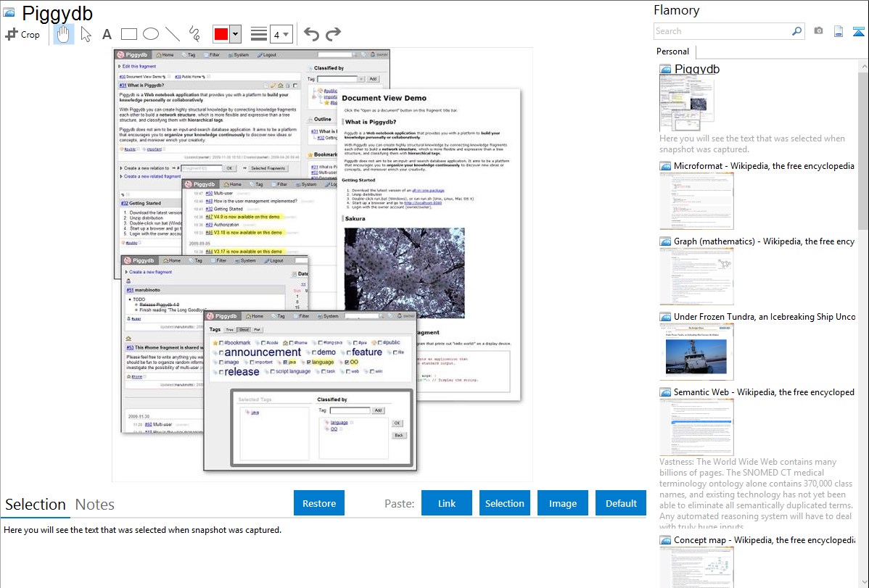Activate the hand pan tool

click(x=63, y=34)
